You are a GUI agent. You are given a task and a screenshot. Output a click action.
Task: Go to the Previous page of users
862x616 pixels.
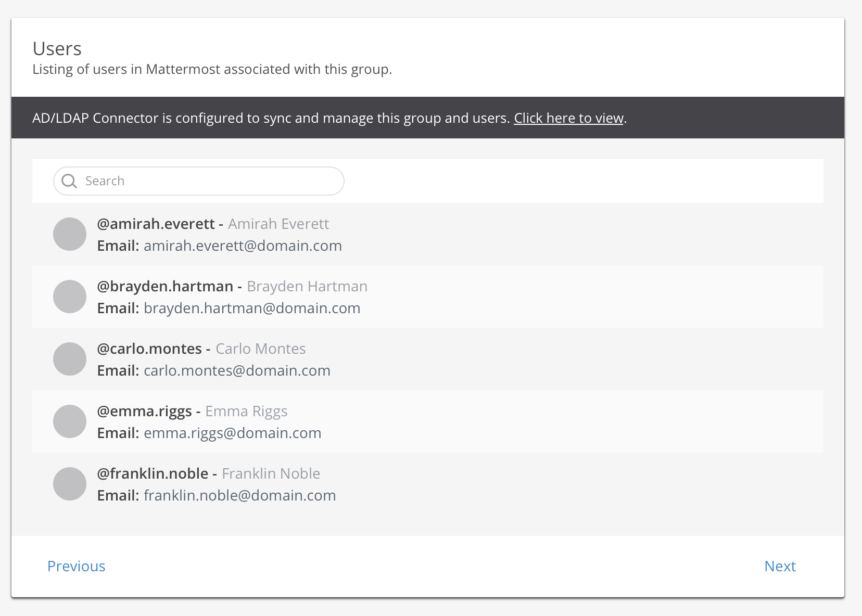click(77, 566)
